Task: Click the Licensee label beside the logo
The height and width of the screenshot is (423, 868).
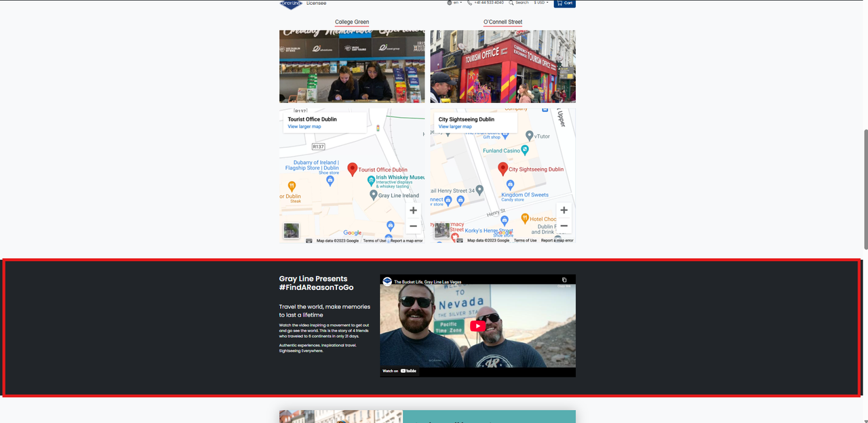Action: pyautogui.click(x=316, y=3)
